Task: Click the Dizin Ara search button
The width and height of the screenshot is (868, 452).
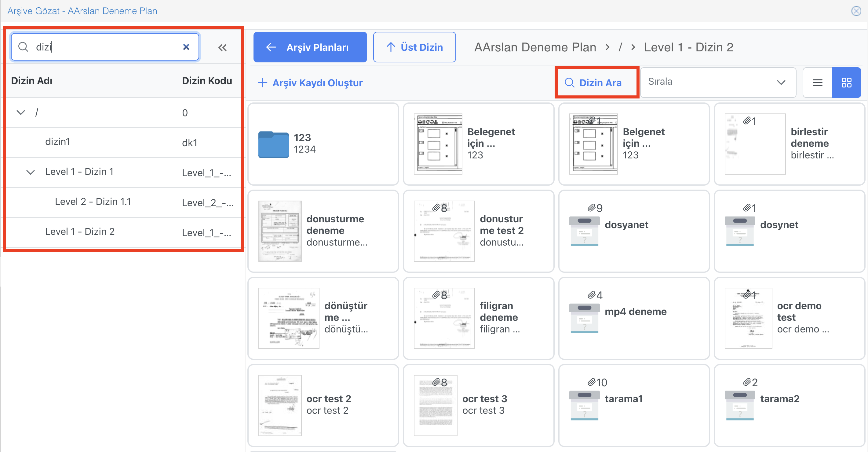Action: (x=596, y=83)
